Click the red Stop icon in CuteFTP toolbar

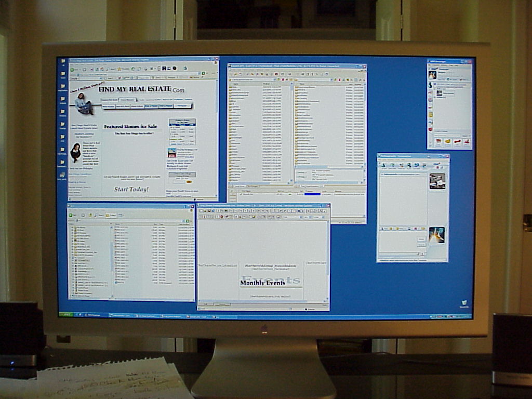276,74
